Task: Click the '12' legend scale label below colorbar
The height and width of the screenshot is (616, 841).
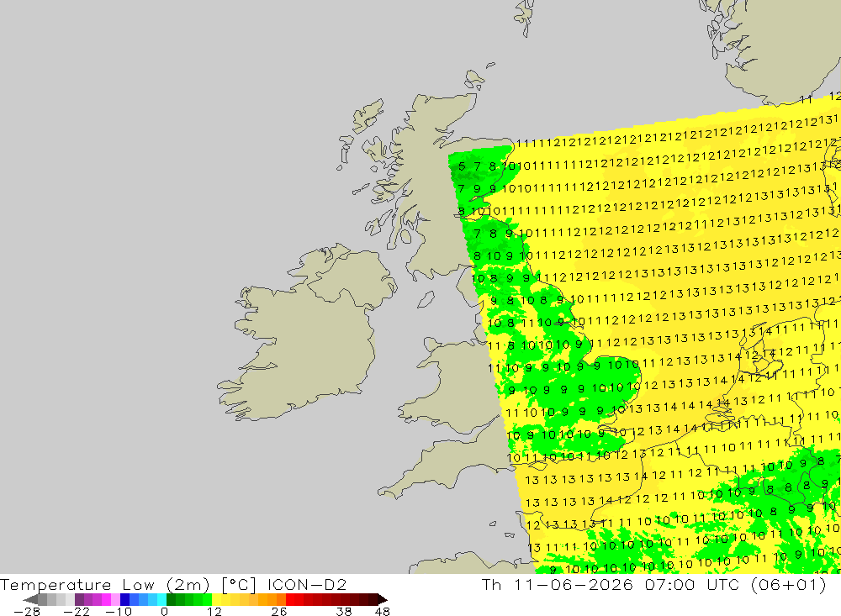Action: pyautogui.click(x=214, y=612)
